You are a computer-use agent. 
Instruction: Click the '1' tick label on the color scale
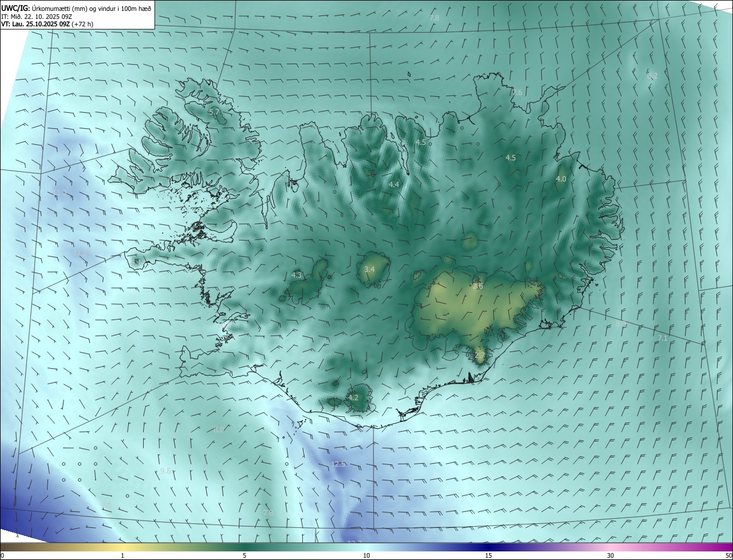point(123,555)
